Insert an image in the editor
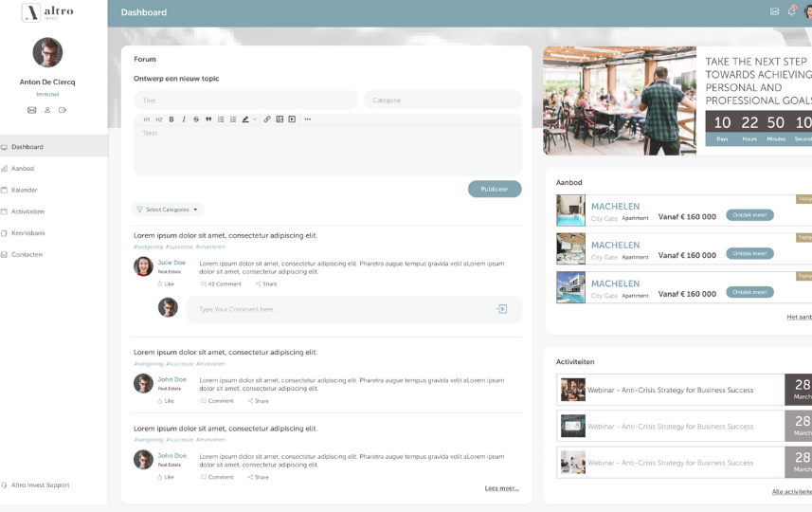The height and width of the screenshot is (512, 812). [280, 119]
